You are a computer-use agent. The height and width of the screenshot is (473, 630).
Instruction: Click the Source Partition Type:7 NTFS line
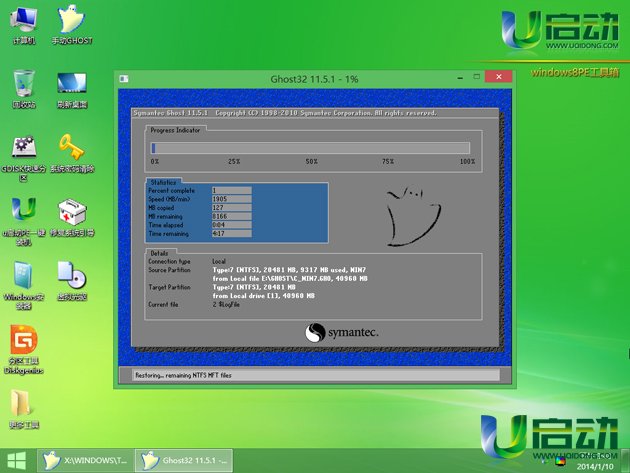(289, 270)
